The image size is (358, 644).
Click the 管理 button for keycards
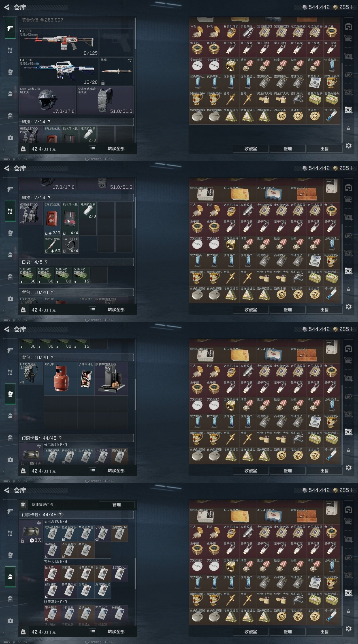point(117,504)
